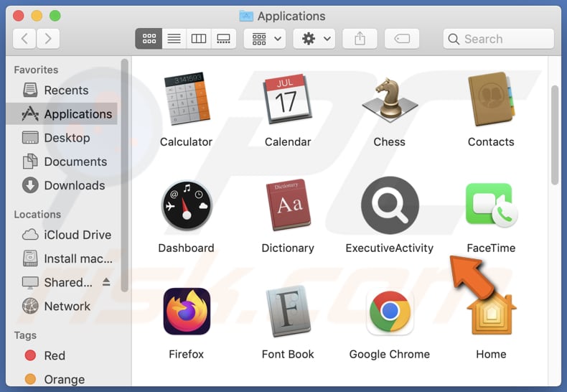
Task: Click the ExecutiveActivity name label
Action: coord(390,248)
